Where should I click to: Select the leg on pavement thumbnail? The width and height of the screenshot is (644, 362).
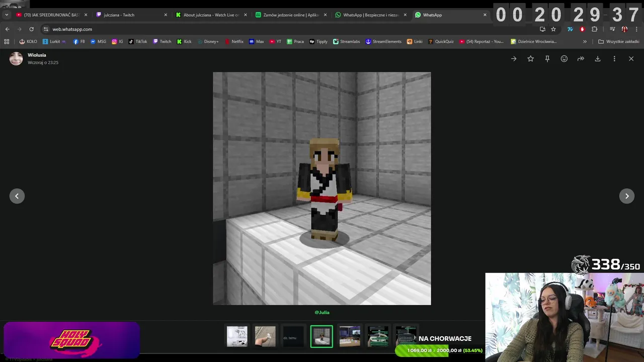[x=265, y=337]
